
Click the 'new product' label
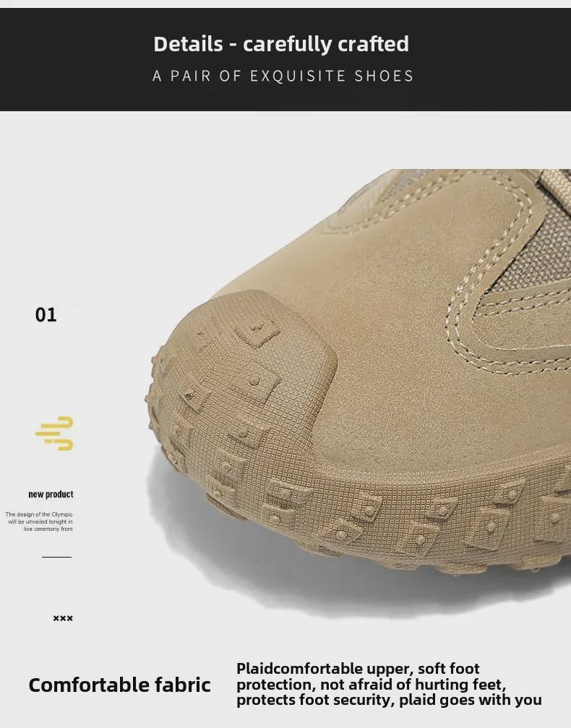click(51, 494)
